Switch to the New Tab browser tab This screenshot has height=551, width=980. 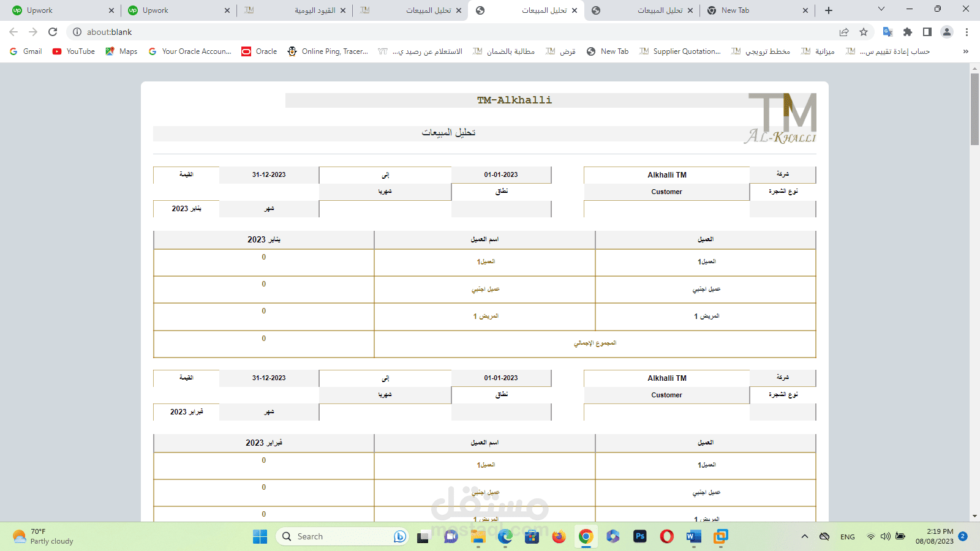point(758,10)
